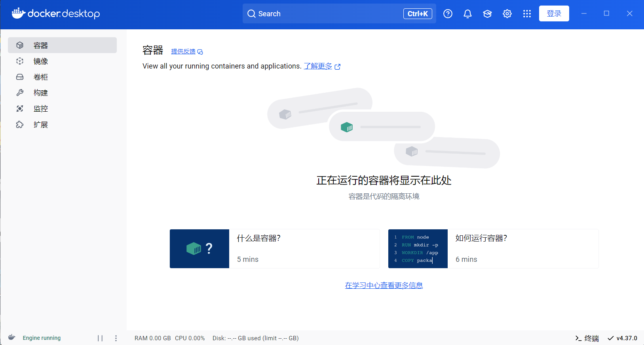Open the Learning Center graduation cap icon

pyautogui.click(x=487, y=14)
